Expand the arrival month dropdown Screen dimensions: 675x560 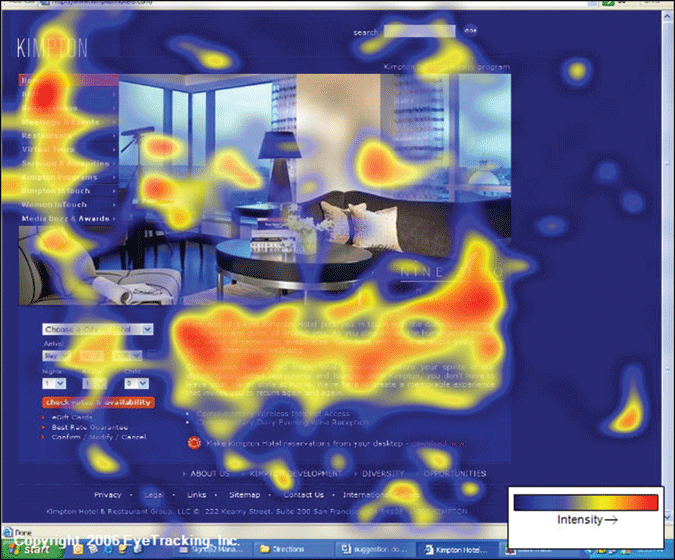coord(57,355)
